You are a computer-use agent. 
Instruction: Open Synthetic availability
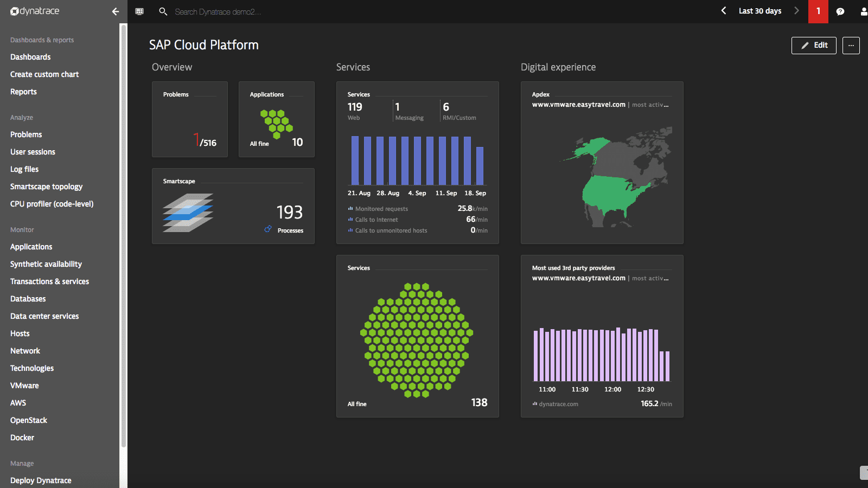[46, 264]
